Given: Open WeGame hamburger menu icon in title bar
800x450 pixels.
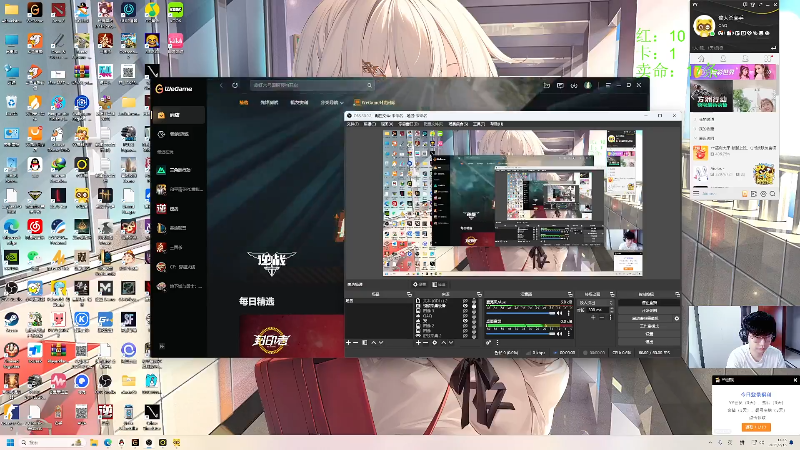Looking at the screenshot, I should [x=608, y=85].
